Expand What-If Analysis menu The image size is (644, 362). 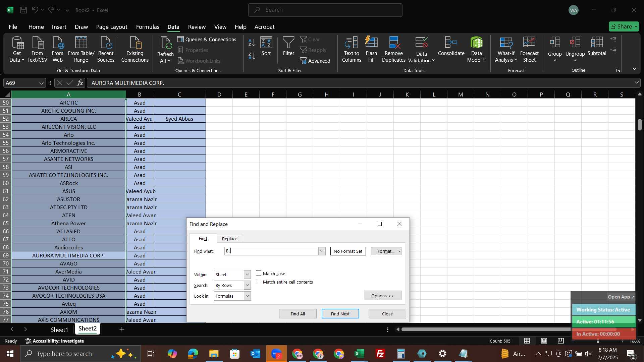(506, 50)
